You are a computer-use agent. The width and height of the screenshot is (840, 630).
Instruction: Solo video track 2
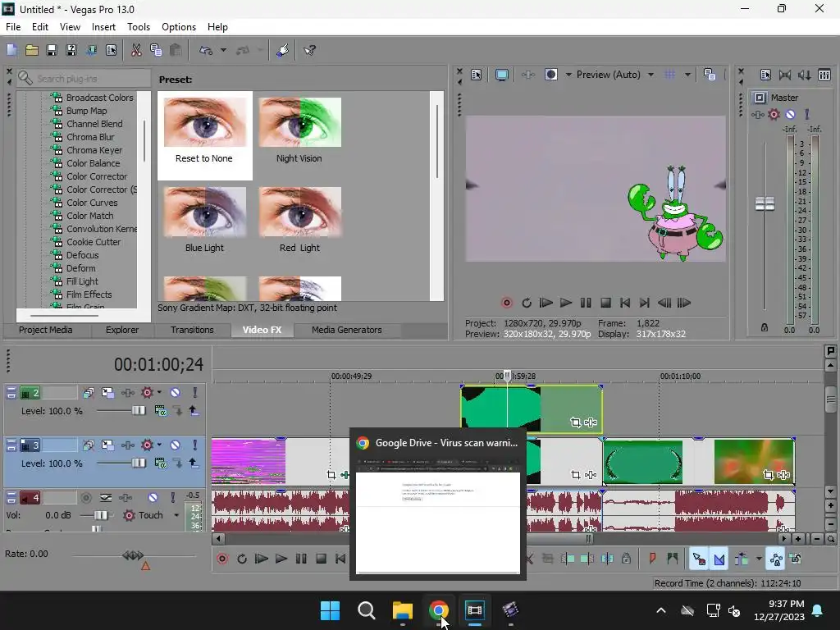pos(195,393)
